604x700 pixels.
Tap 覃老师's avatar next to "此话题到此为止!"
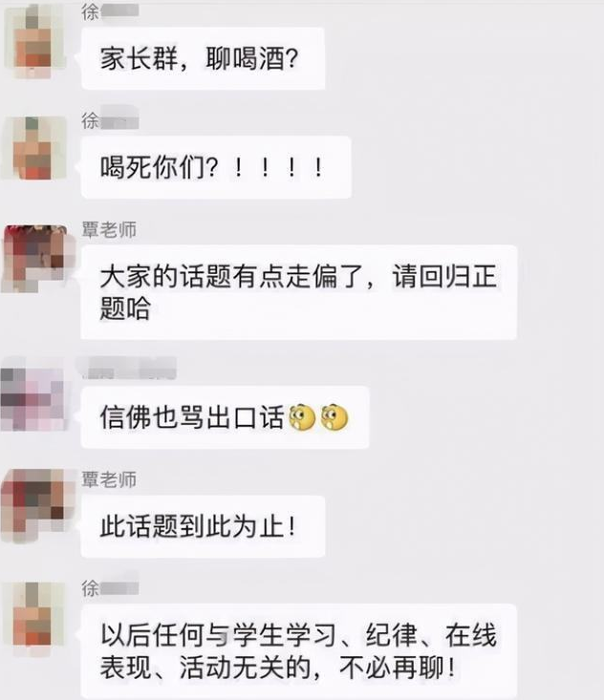(35, 504)
